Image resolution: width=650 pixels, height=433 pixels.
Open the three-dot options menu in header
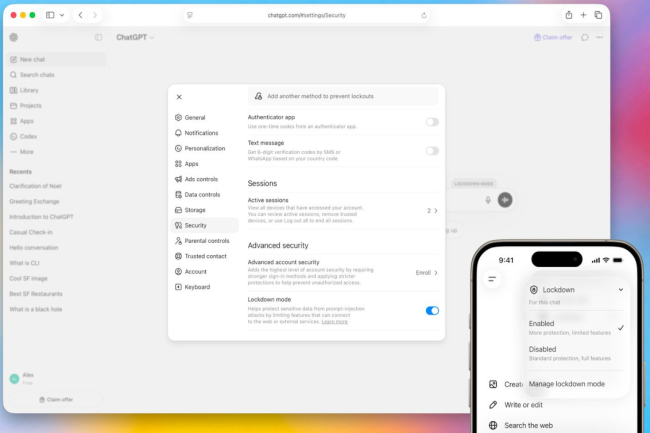point(599,37)
